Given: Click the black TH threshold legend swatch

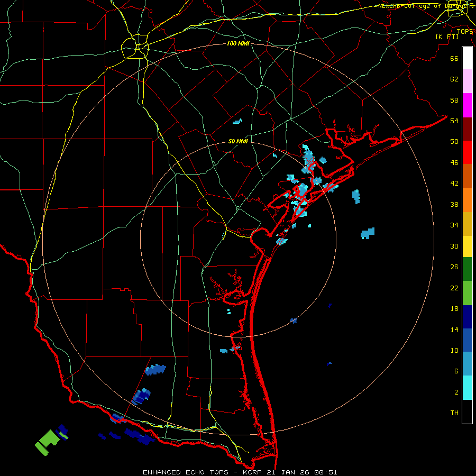Looking at the screenshot, I should (x=467, y=411).
